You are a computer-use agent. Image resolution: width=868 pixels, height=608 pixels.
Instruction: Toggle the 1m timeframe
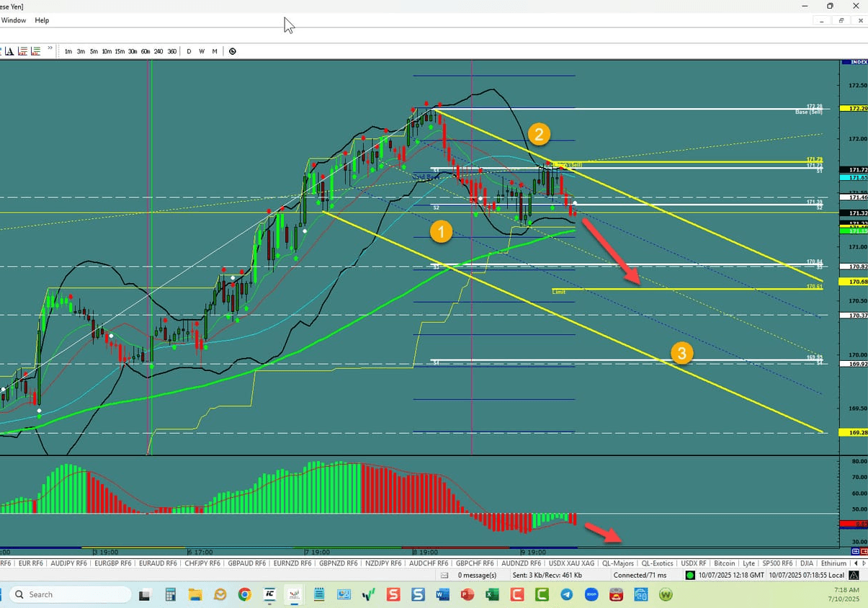tap(68, 51)
